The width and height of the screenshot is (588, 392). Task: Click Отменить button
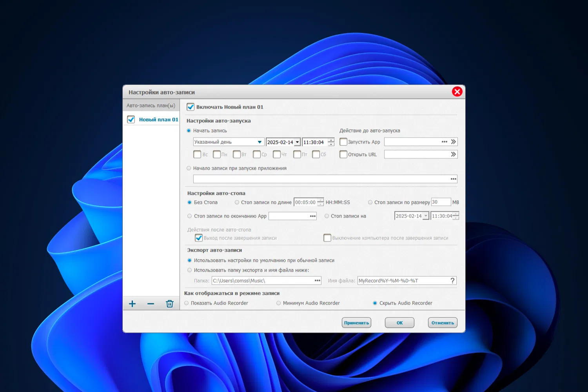443,323
